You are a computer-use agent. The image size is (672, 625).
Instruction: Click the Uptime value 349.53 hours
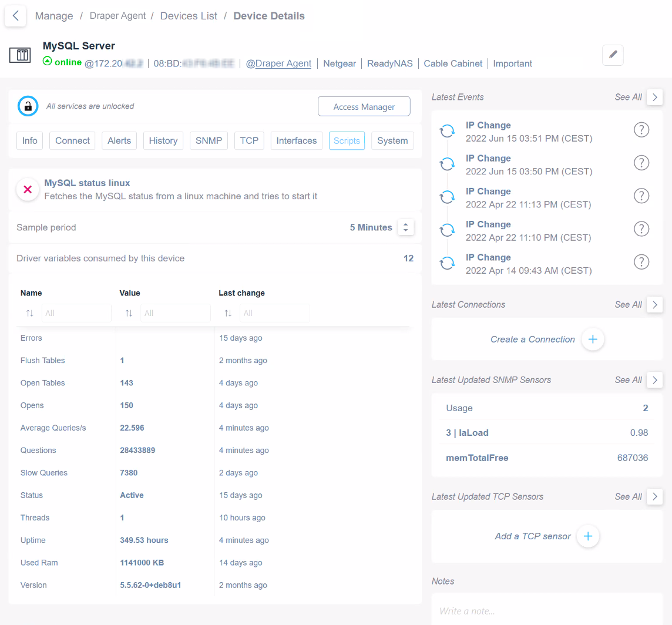[x=144, y=540]
